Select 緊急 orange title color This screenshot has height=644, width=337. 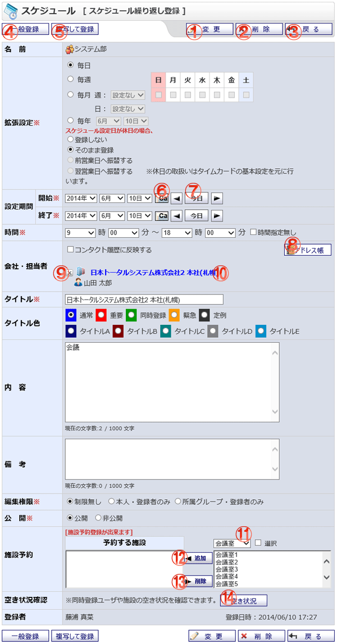click(x=174, y=315)
